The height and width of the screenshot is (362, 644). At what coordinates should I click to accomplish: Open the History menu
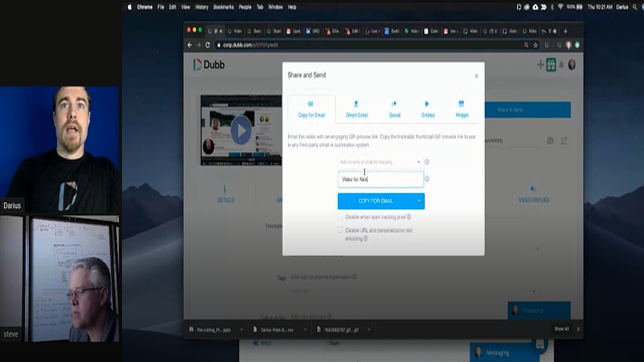coord(201,7)
